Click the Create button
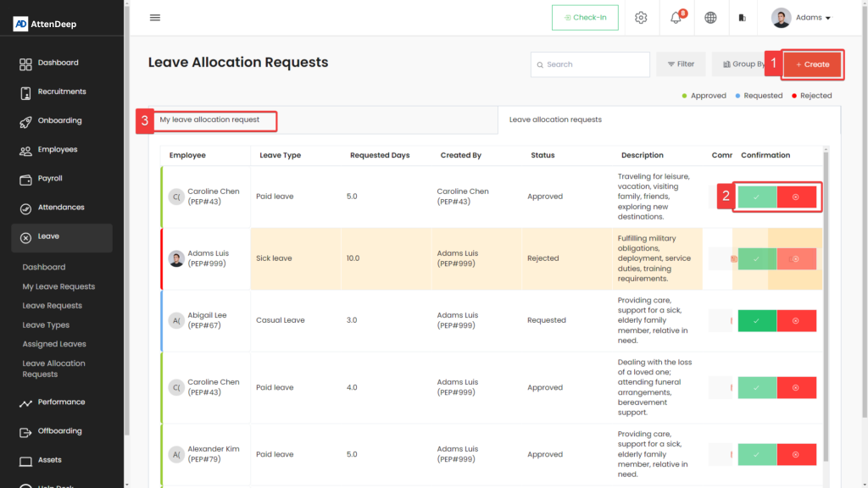This screenshot has height=488, width=868. [x=812, y=64]
